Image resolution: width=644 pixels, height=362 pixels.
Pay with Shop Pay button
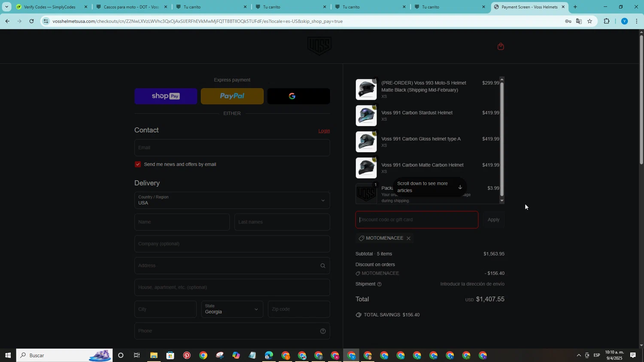click(x=166, y=96)
